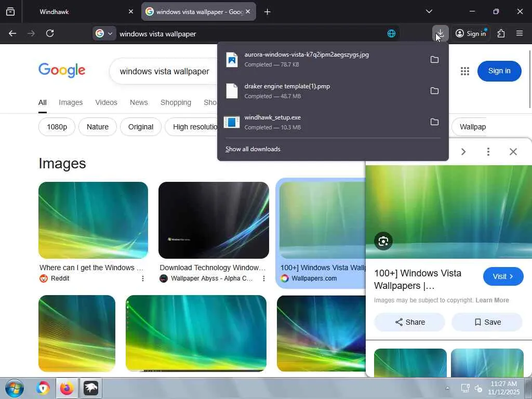
Task: Open 'Where can I get the Windows' result title
Action: coord(91,268)
